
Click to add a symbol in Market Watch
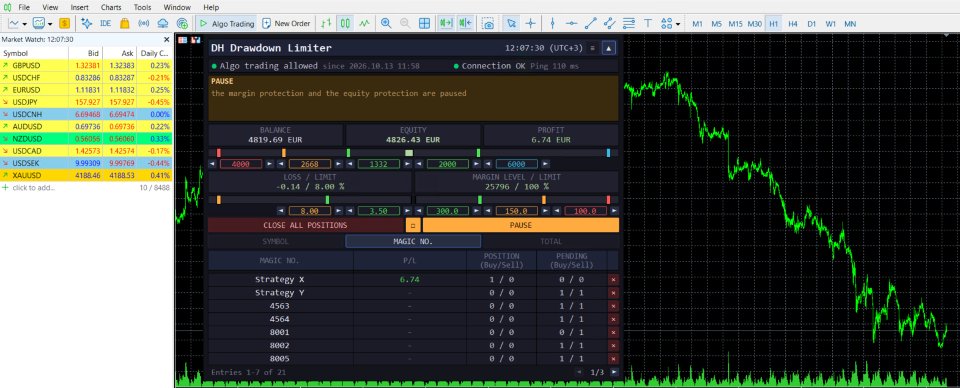tap(33, 187)
